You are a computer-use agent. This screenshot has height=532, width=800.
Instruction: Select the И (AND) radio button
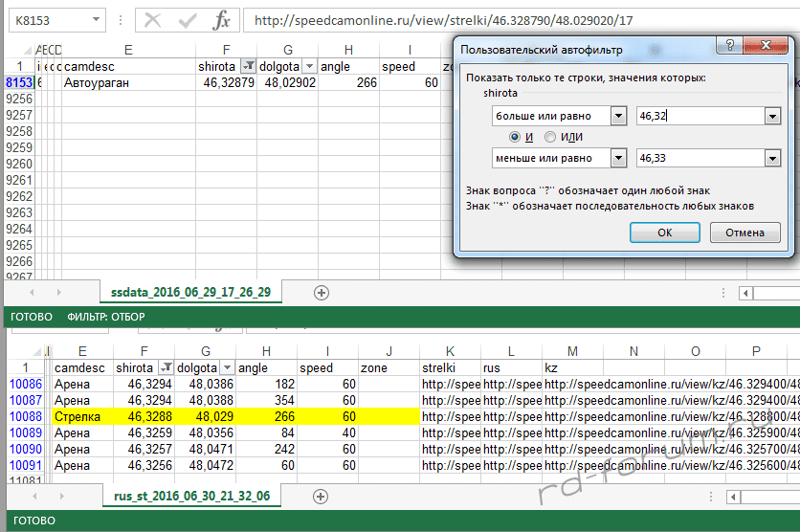tap(516, 137)
